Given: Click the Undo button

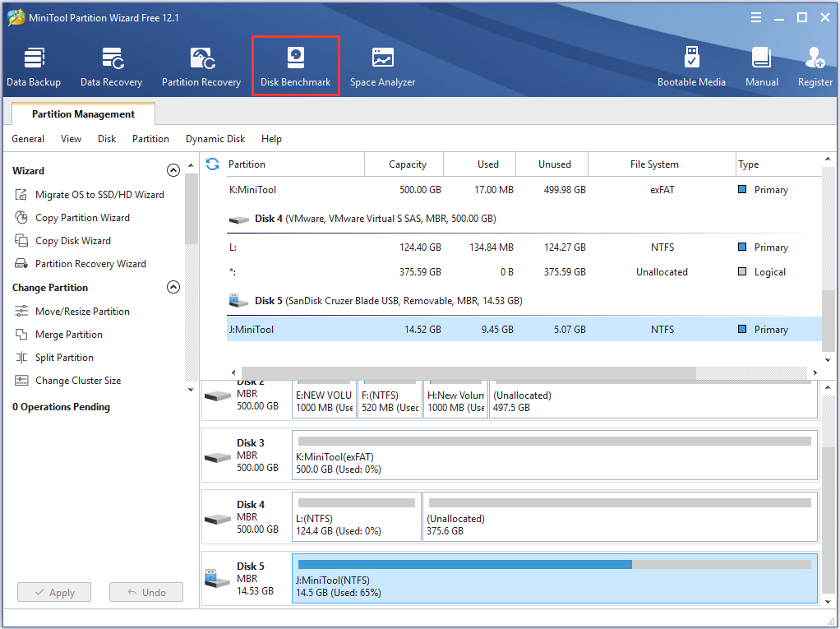Looking at the screenshot, I should 146,592.
